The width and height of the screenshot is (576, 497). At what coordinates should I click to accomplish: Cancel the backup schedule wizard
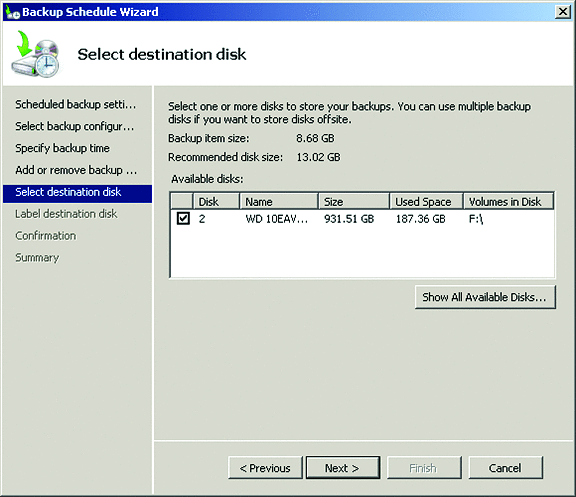[x=505, y=468]
